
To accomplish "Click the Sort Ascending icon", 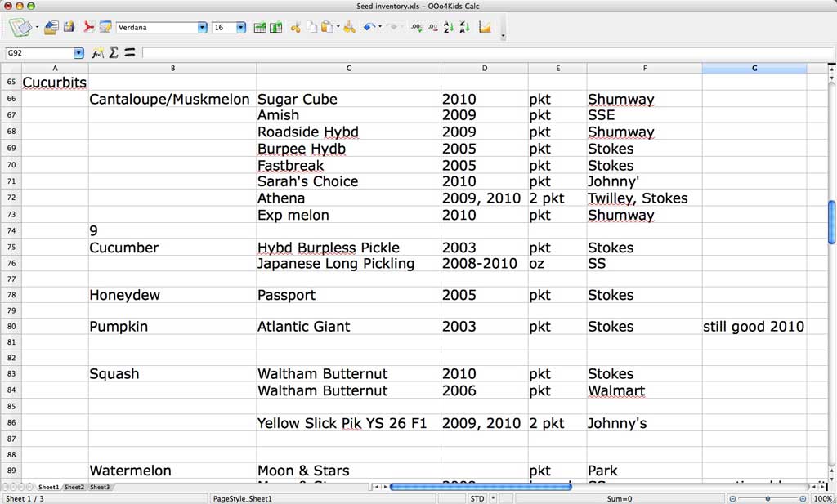I will tap(448, 27).
